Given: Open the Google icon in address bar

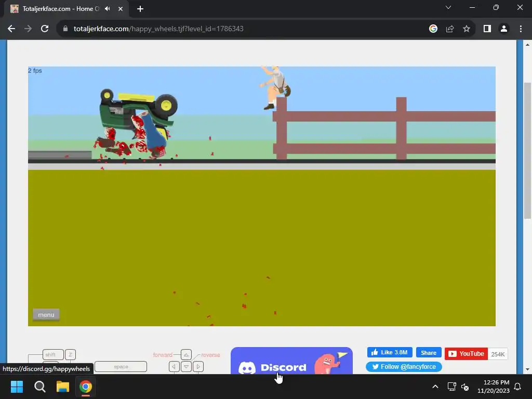Looking at the screenshot, I should click(x=433, y=29).
